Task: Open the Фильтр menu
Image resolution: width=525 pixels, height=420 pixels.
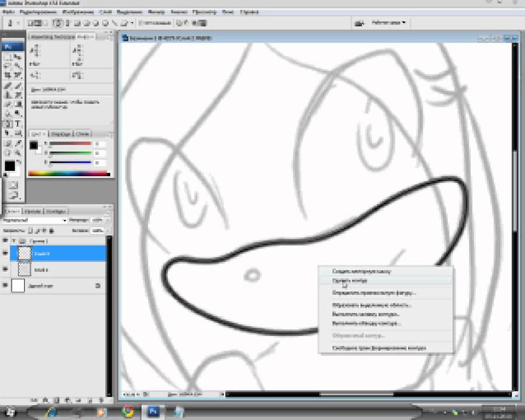Action: 156,12
